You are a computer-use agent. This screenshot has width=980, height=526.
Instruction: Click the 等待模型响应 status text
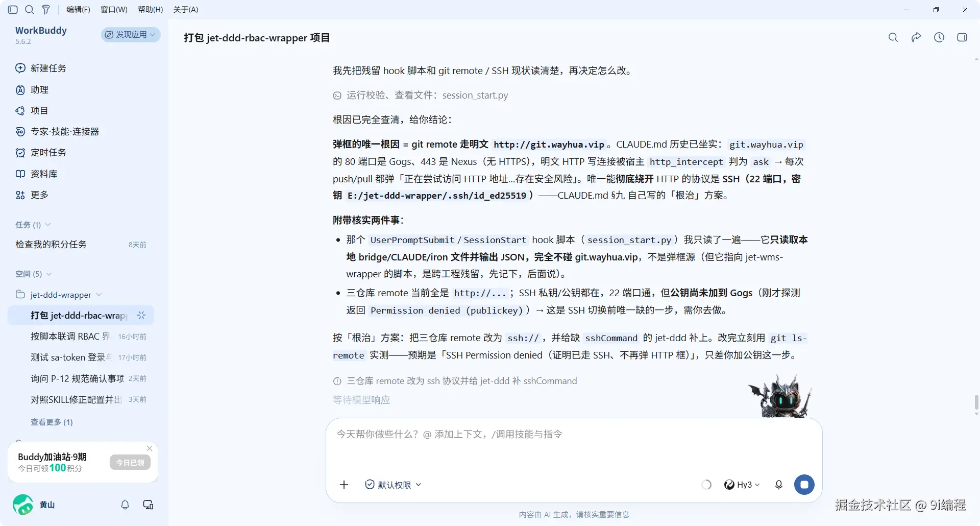361,400
